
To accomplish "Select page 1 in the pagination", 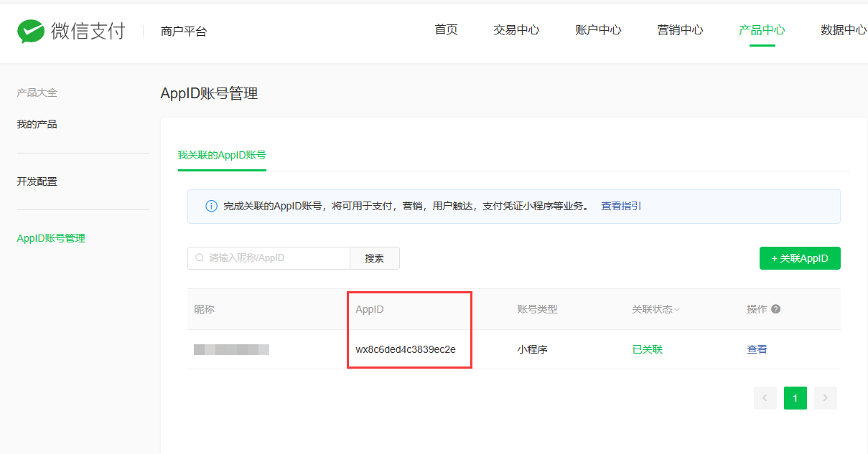I will tap(795, 398).
